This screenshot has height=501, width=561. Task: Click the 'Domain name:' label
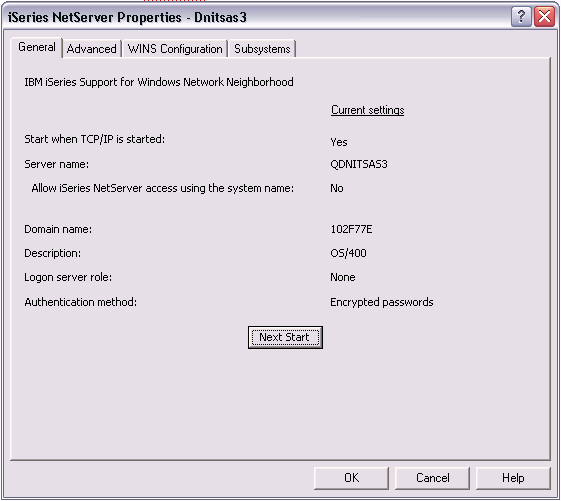(58, 229)
